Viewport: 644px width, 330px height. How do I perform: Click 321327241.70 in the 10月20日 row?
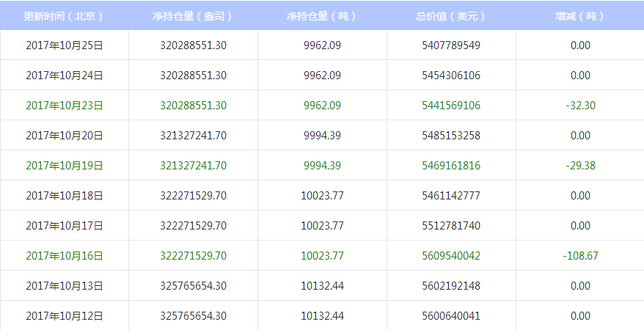[193, 136]
